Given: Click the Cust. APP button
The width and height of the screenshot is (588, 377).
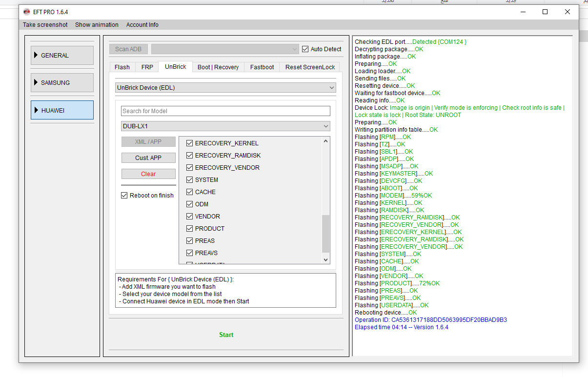Looking at the screenshot, I should click(148, 158).
